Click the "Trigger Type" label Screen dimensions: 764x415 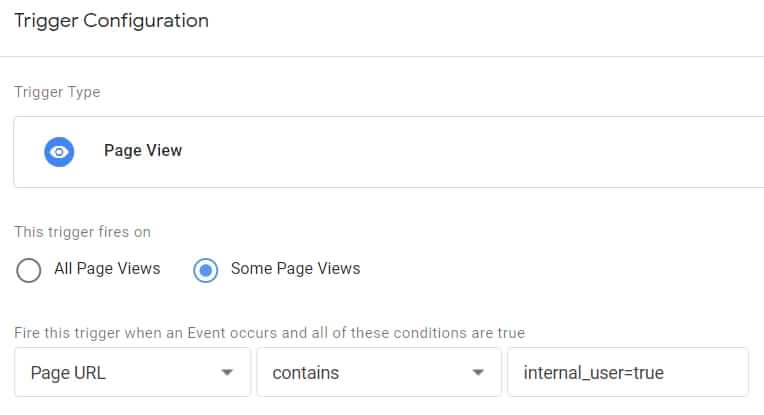(x=57, y=92)
